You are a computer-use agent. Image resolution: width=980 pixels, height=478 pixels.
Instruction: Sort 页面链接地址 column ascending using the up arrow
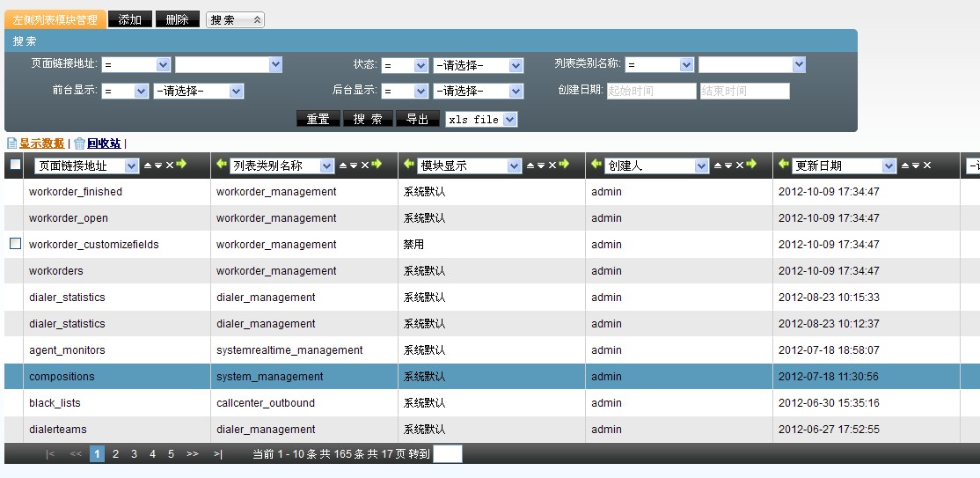coord(147,165)
